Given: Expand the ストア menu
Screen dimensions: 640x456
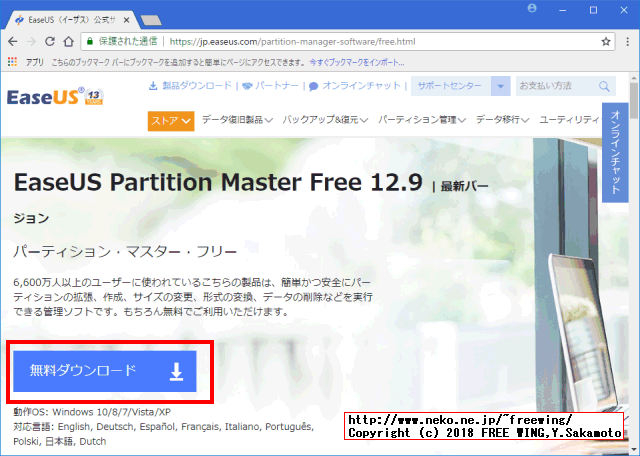Looking at the screenshot, I should pos(171,121).
